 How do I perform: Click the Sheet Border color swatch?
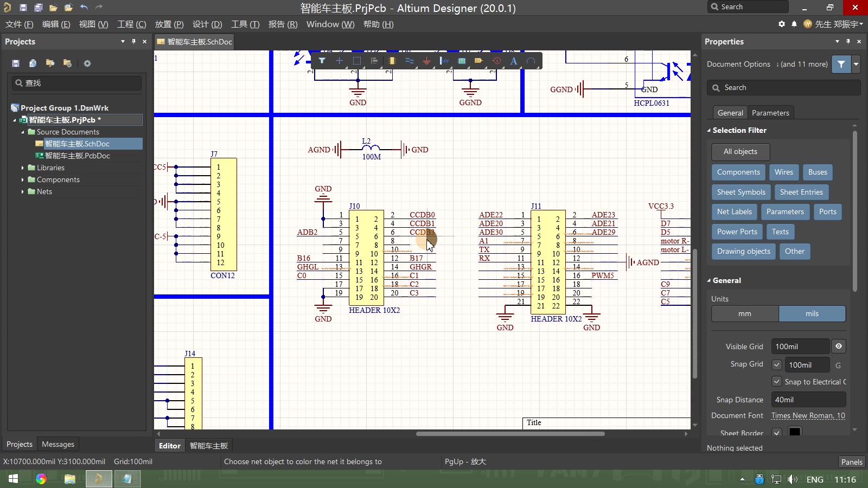795,433
